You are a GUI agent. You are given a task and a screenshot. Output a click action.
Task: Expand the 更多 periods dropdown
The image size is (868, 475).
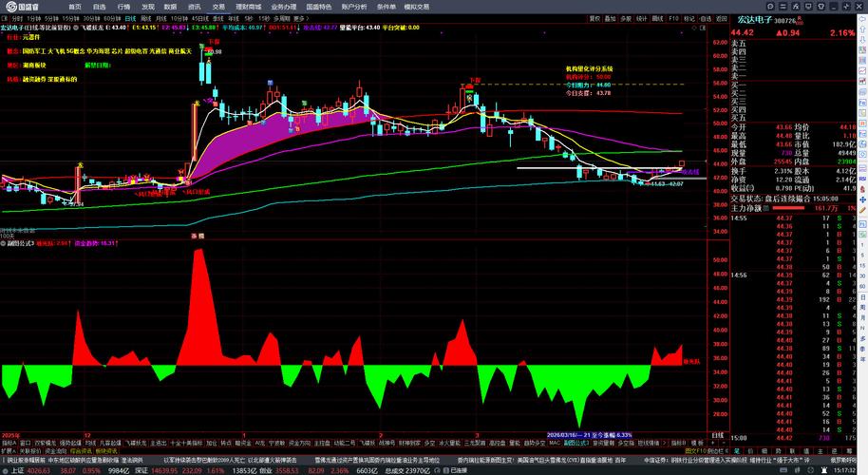click(301, 19)
